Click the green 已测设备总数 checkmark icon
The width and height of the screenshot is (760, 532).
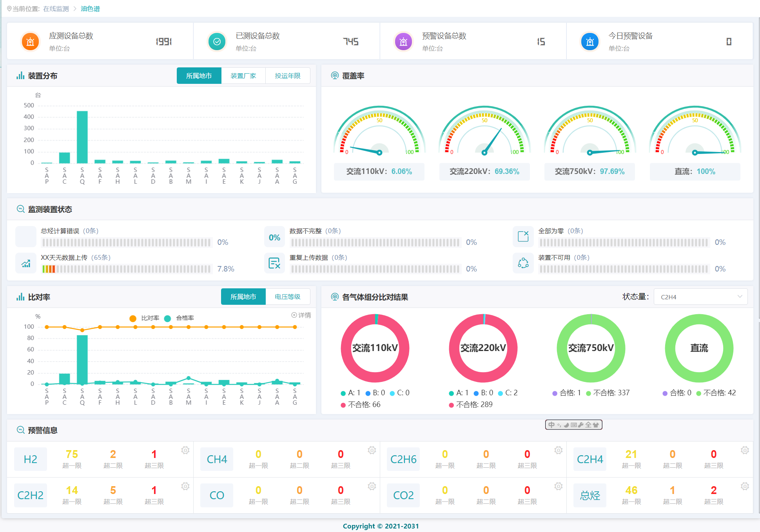click(217, 42)
